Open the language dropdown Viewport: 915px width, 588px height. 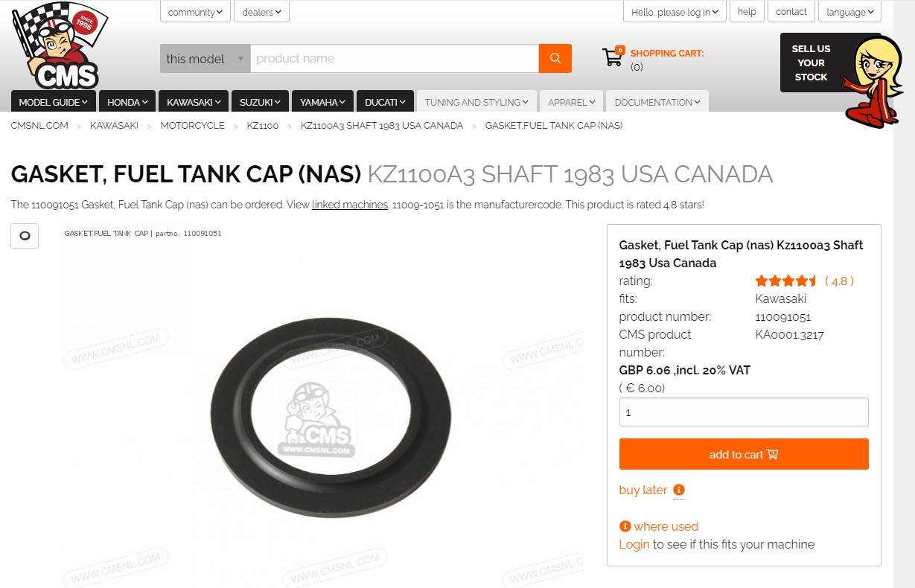point(849,12)
